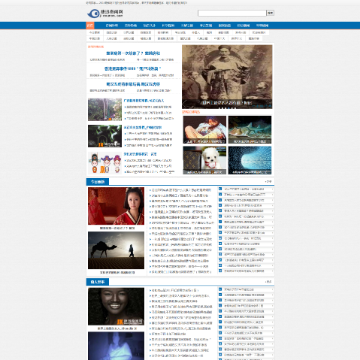360x360 pixels.
Task: Open the glowing blue digital tunnel thumbnail
Action: pos(250,160)
